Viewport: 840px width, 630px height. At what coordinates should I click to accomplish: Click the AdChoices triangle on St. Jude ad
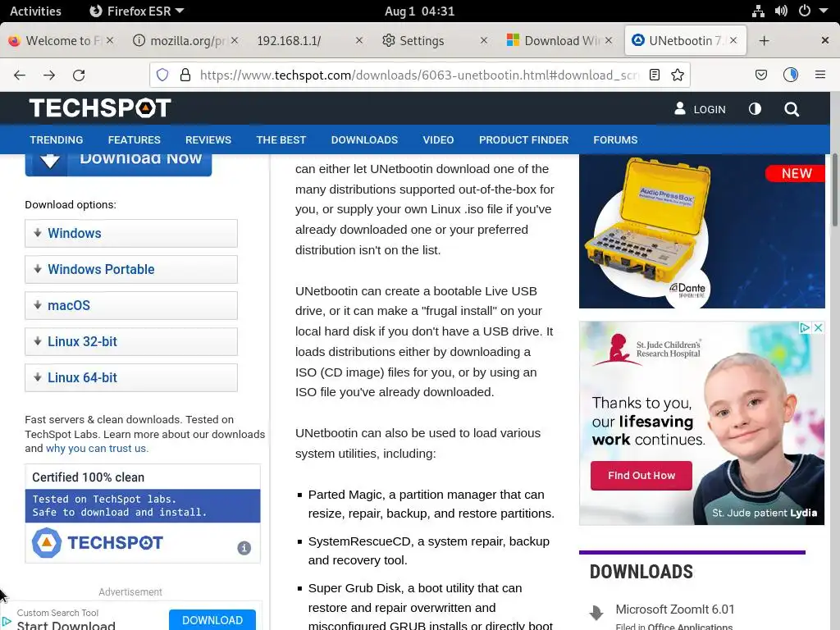click(x=805, y=328)
